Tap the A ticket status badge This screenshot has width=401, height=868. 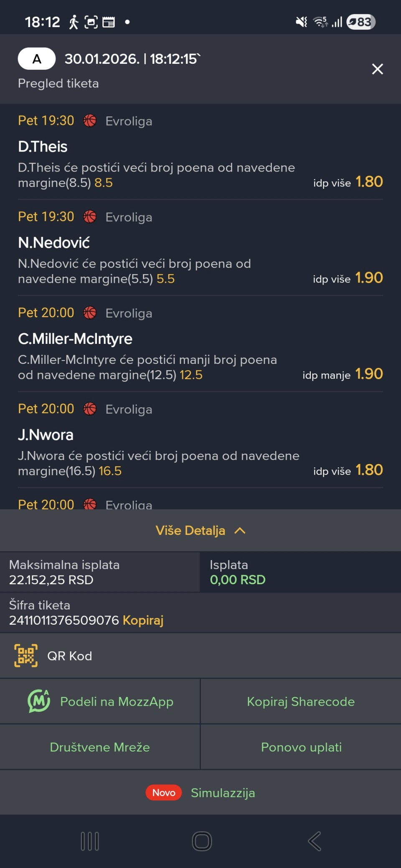37,59
